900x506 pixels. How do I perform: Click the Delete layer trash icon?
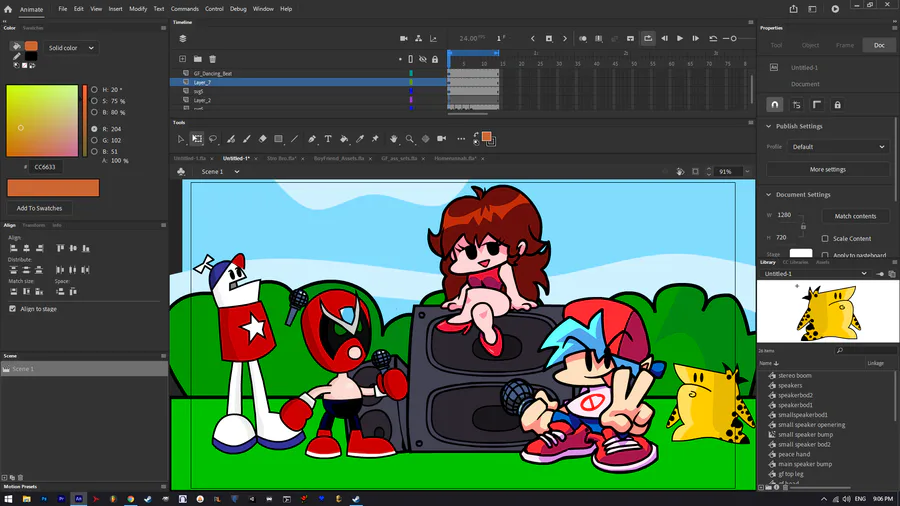click(212, 59)
